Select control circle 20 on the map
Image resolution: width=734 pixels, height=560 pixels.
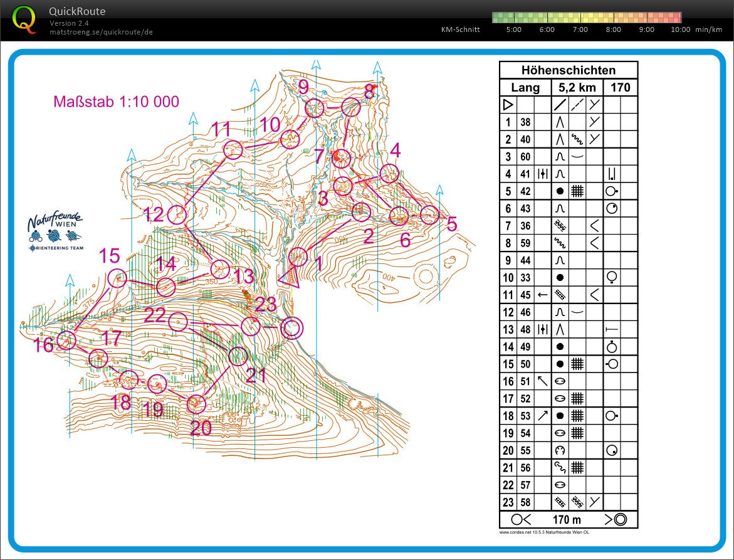click(196, 404)
